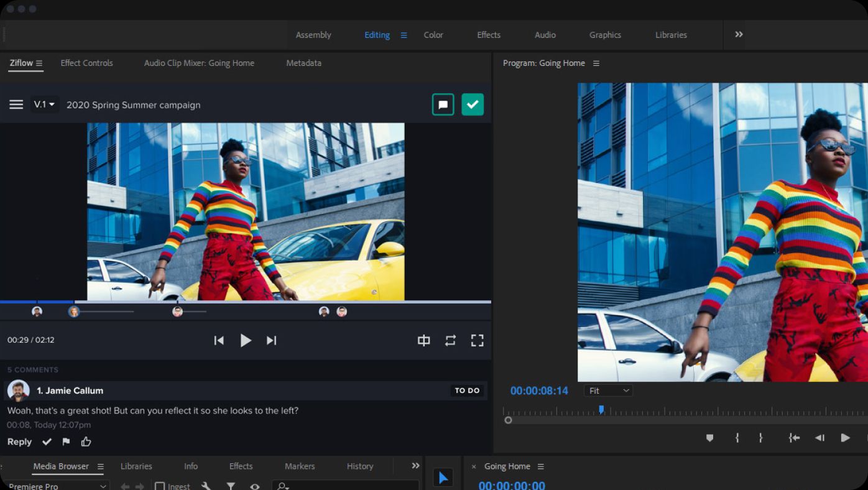Select the blue arrow Selection tool
This screenshot has height=490, width=868.
tap(443, 478)
